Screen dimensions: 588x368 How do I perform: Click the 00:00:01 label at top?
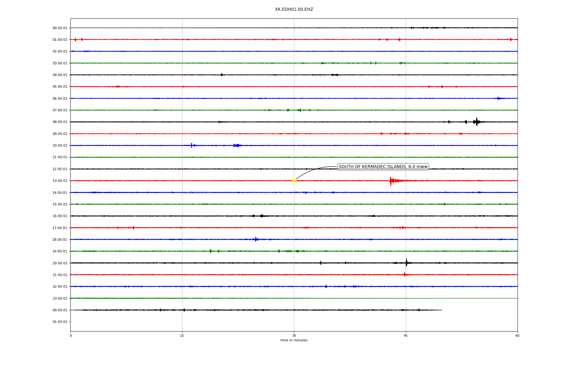pyautogui.click(x=60, y=28)
